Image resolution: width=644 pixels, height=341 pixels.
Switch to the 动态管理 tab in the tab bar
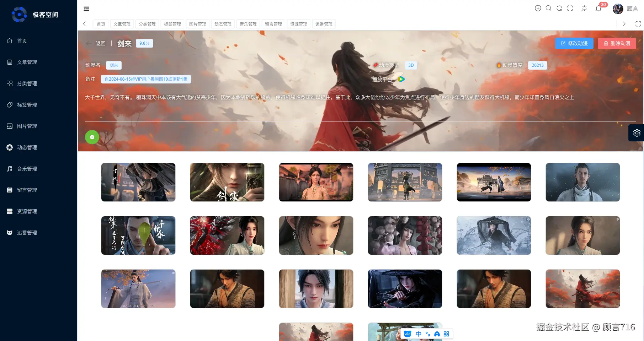(223, 24)
